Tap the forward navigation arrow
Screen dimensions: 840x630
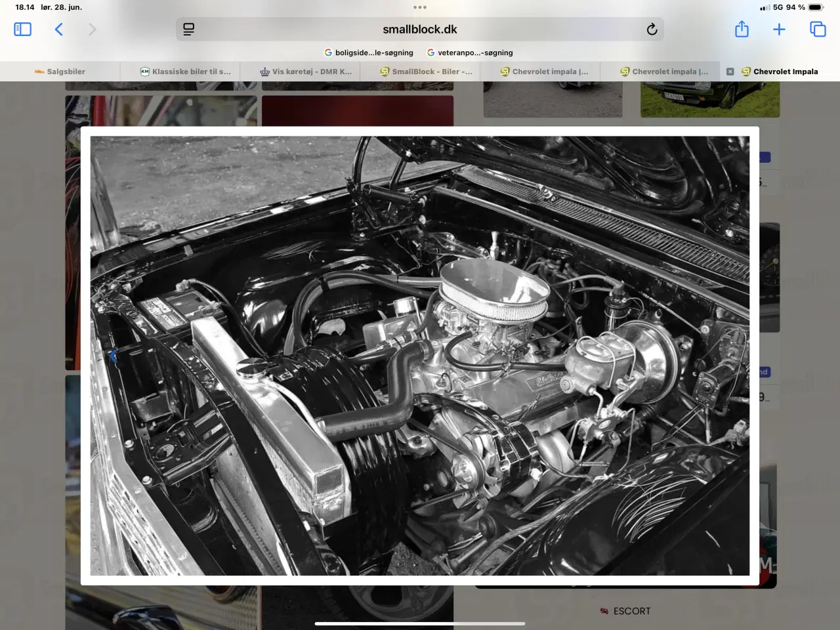point(92,29)
